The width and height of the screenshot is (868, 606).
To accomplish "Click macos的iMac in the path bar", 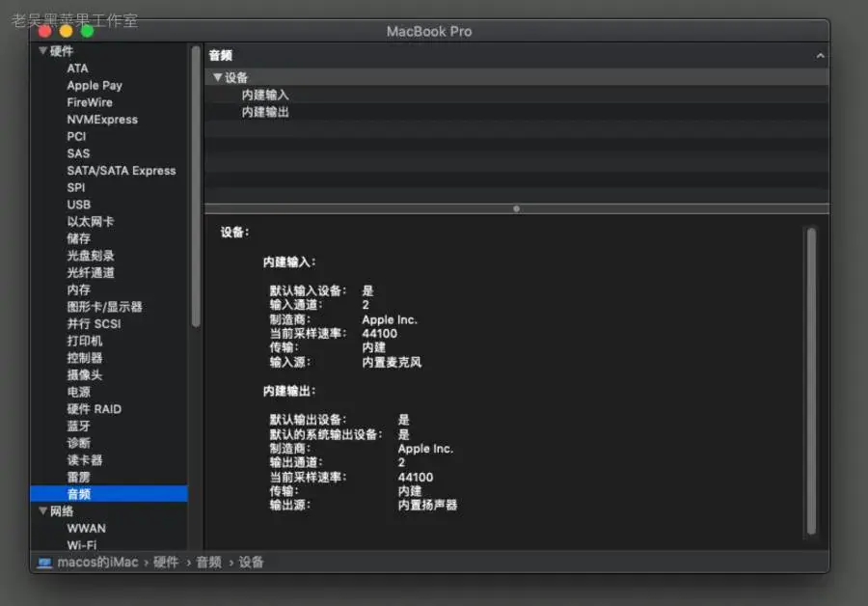I will [x=98, y=563].
